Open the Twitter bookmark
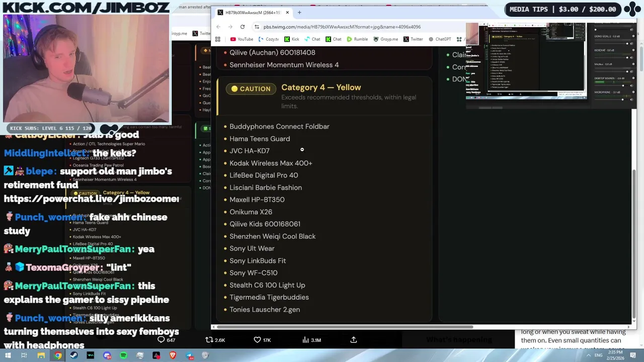This screenshot has height=362, width=644. click(x=413, y=39)
